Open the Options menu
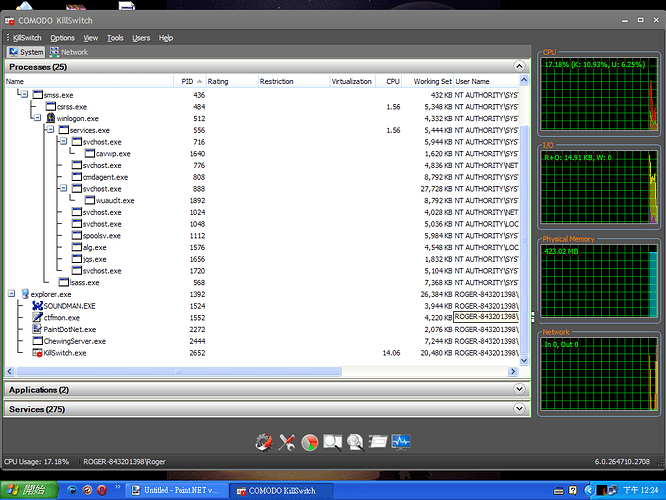This screenshot has width=666, height=500. pyautogui.click(x=62, y=38)
